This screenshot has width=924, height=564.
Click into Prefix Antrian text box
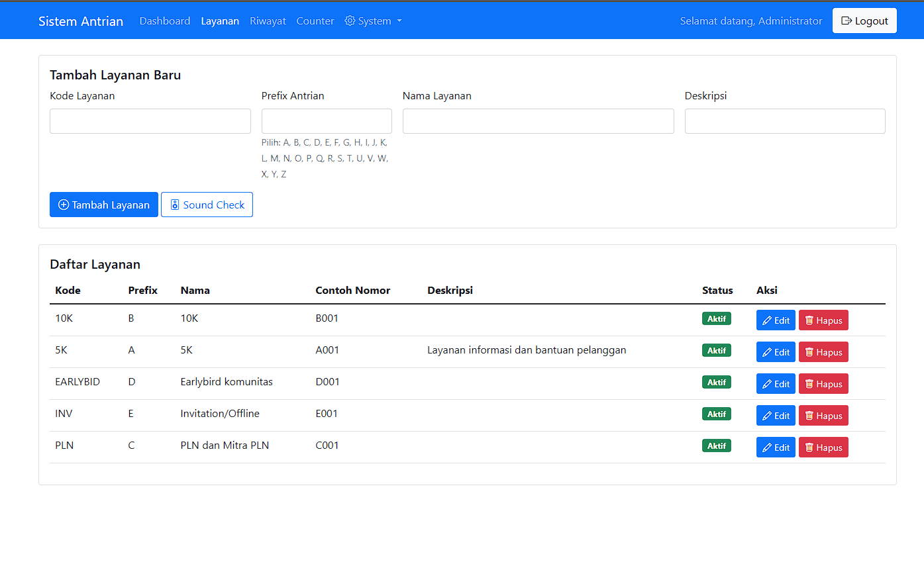(x=327, y=121)
